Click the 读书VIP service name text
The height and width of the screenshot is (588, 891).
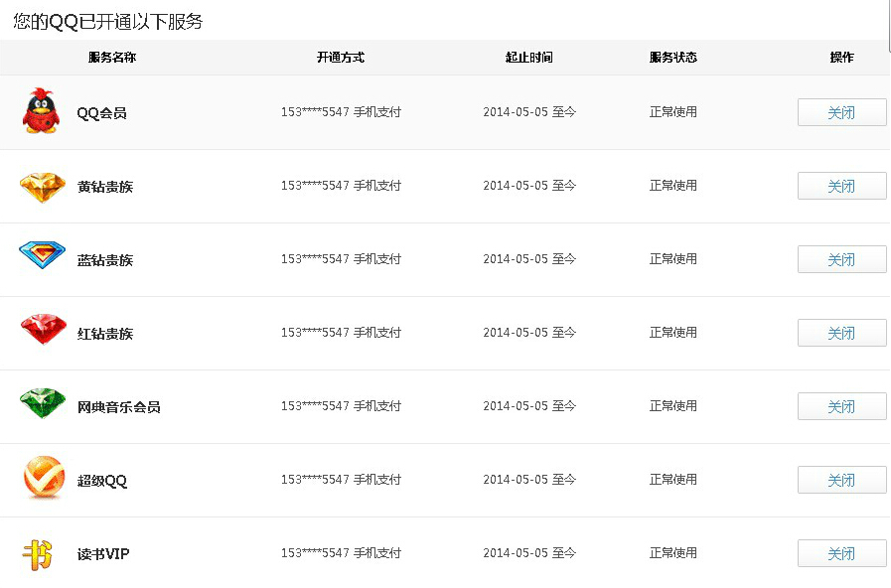tap(103, 554)
